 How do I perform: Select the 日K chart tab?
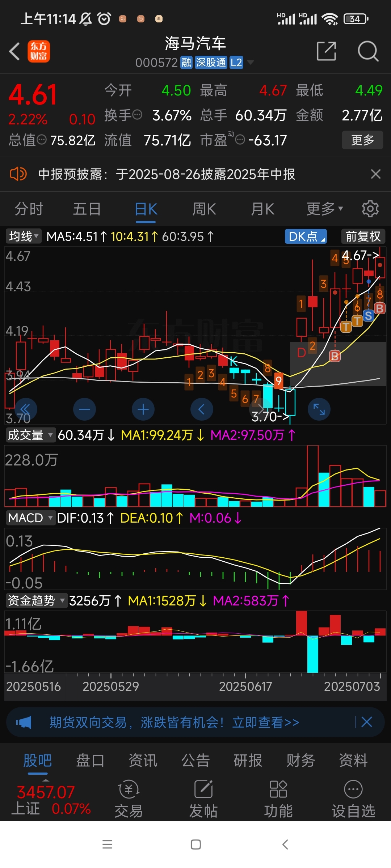click(x=146, y=209)
